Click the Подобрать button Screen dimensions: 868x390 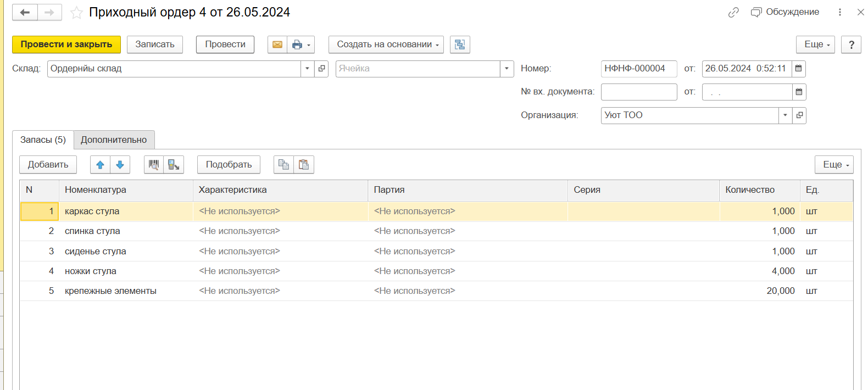229,165
